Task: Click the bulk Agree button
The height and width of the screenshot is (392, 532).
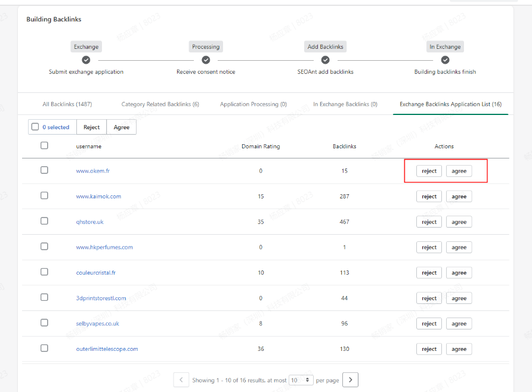Action: coord(122,127)
